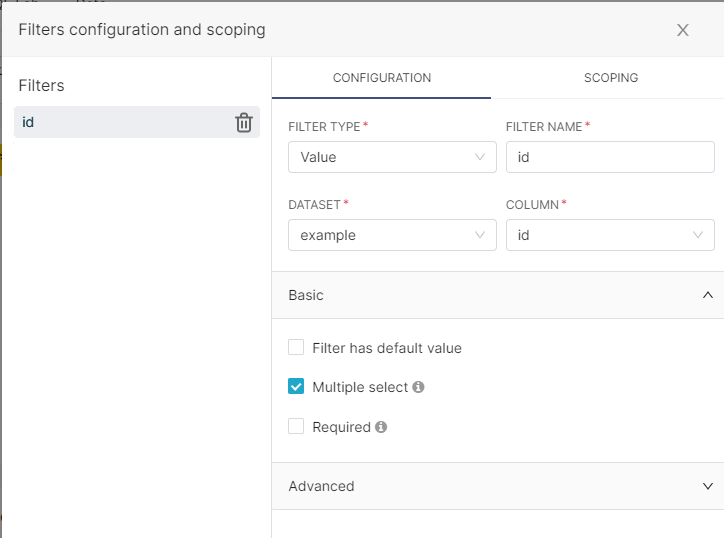Enable Filter has default value checkbox
The image size is (724, 538).
pos(296,348)
